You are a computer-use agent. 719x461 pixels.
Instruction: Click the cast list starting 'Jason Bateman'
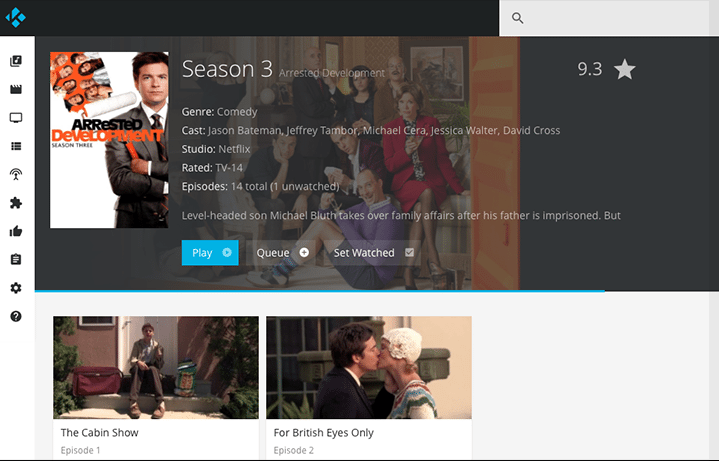(384, 131)
